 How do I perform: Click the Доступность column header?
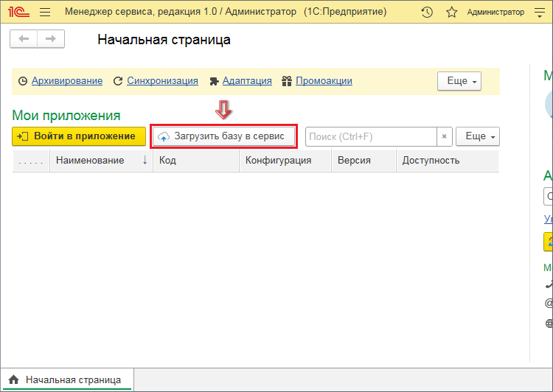[448, 161]
